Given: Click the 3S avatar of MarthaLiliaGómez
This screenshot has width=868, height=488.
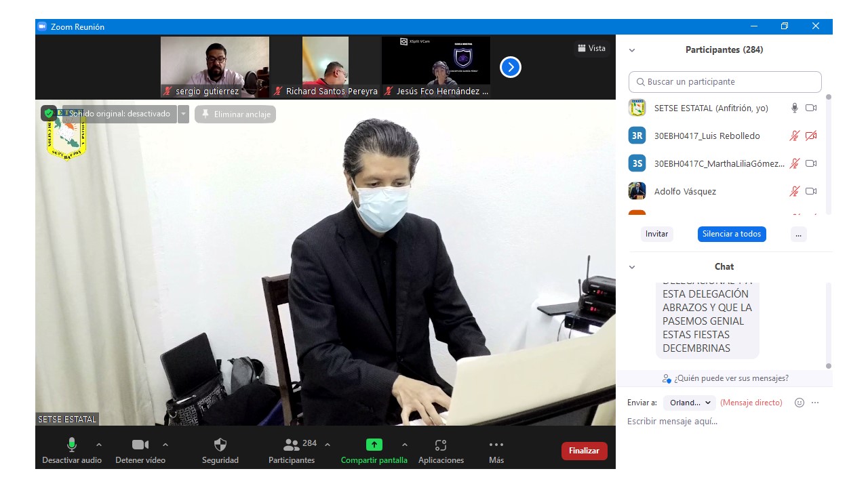Looking at the screenshot, I should coord(637,163).
